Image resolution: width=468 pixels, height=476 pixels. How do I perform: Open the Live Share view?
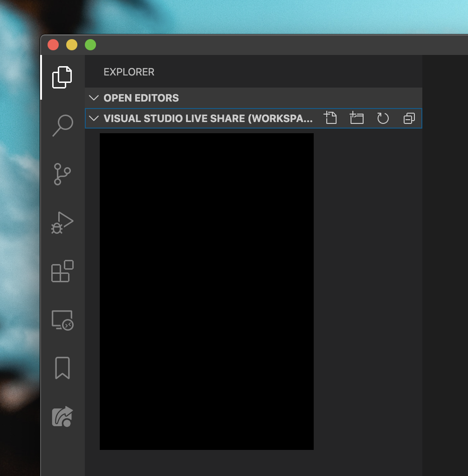coord(62,416)
